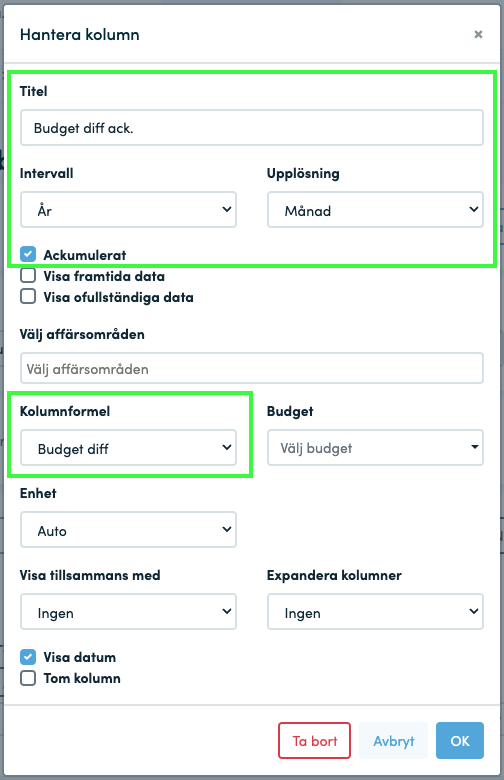504x780 pixels.
Task: Open the Intervall dropdown
Action: (128, 210)
